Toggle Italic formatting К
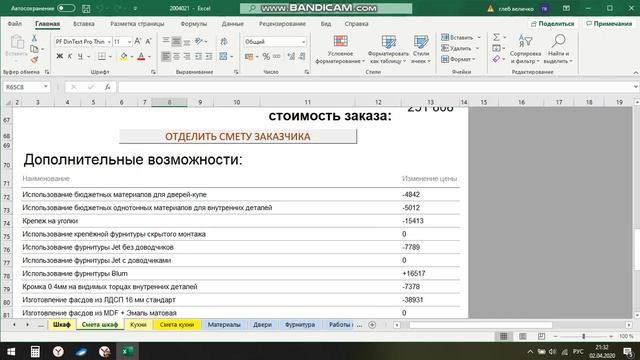Viewport: 640px width, 360px height. click(x=70, y=56)
